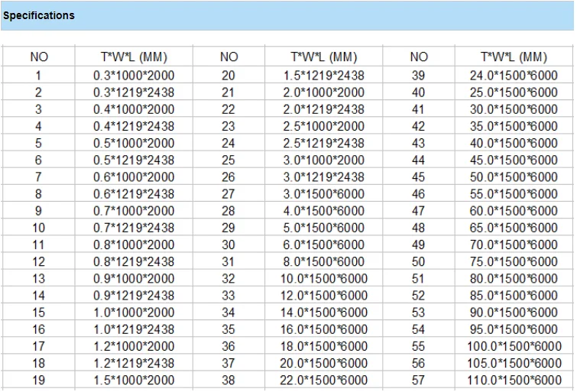The image size is (577, 392).
Task: Pick the 2.5*1000*2000 size
Action: [x=324, y=126]
